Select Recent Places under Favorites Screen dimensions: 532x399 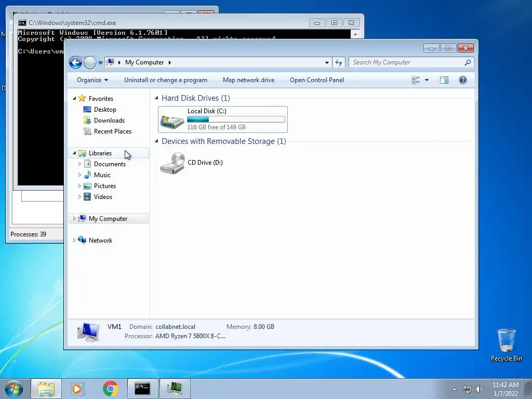pyautogui.click(x=113, y=131)
